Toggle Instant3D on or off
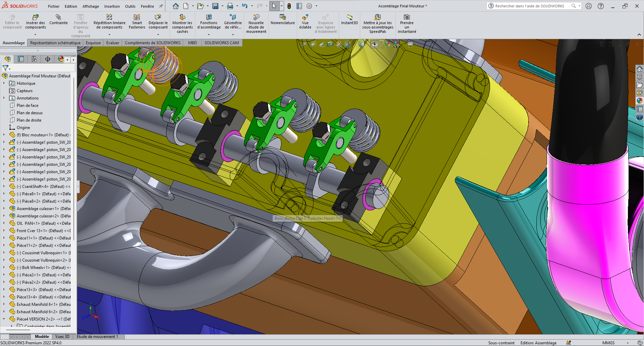This screenshot has height=346, width=644. [350, 19]
